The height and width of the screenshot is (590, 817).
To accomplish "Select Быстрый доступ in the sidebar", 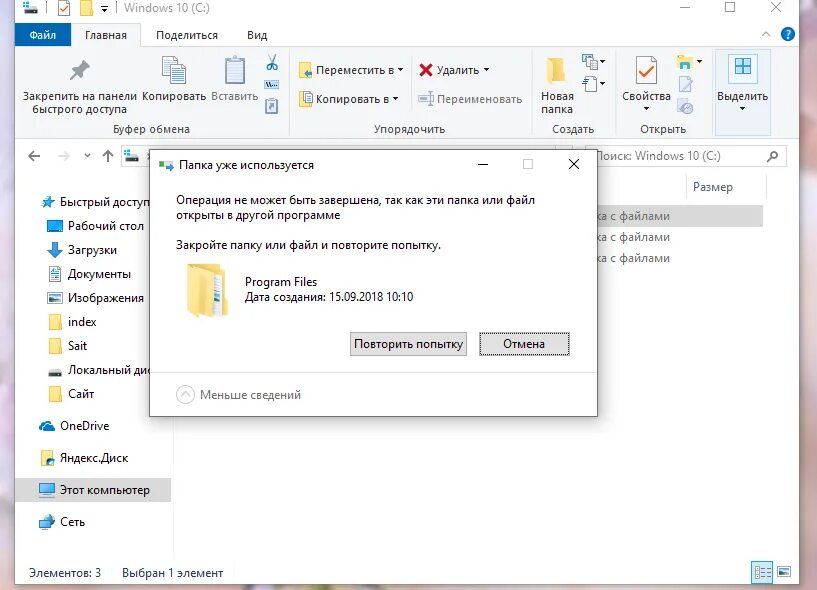I will tap(95, 202).
